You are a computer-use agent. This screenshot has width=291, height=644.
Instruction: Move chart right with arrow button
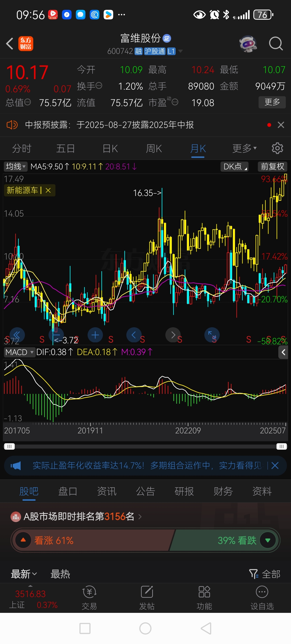coord(173,335)
